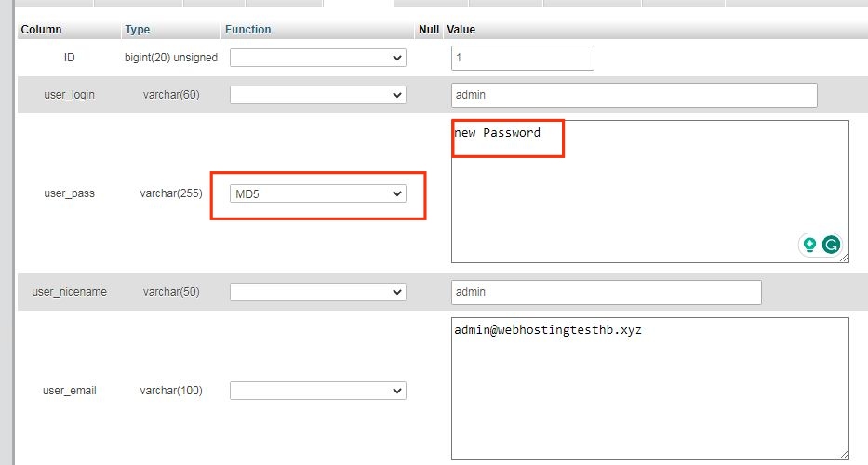
Task: Click the resize grip of the user_email textarea
Action: click(x=844, y=455)
